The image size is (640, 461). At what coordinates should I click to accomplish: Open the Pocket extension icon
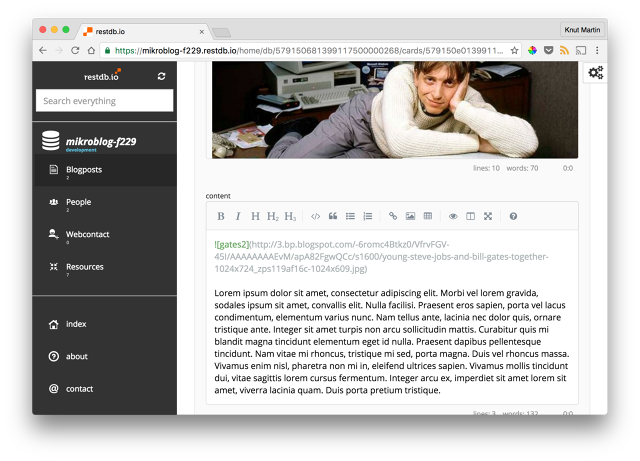(x=549, y=50)
